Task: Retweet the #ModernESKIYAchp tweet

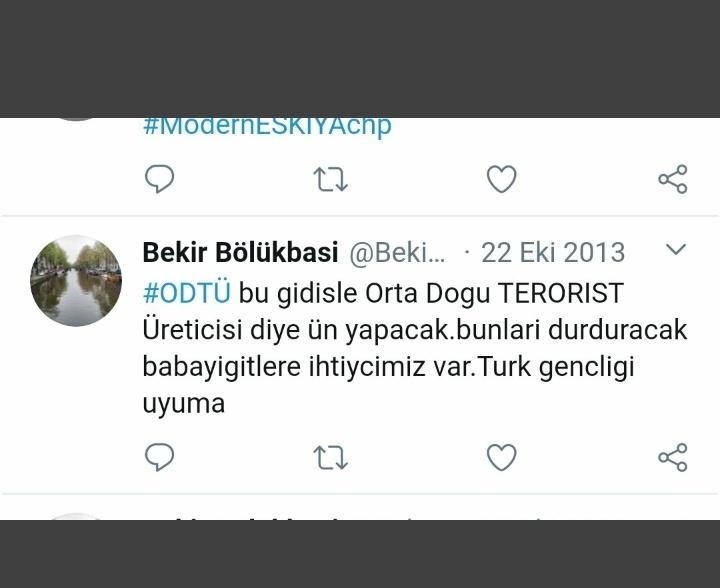Action: pos(331,179)
